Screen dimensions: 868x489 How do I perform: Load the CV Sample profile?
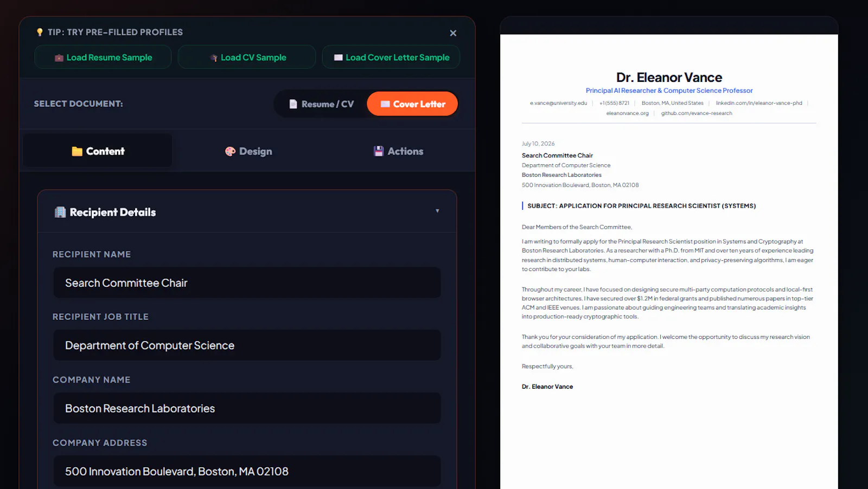pos(247,57)
